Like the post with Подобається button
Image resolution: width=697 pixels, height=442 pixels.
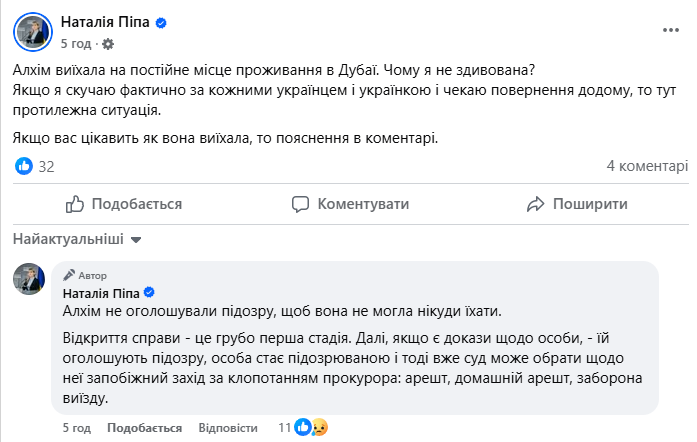tap(123, 204)
